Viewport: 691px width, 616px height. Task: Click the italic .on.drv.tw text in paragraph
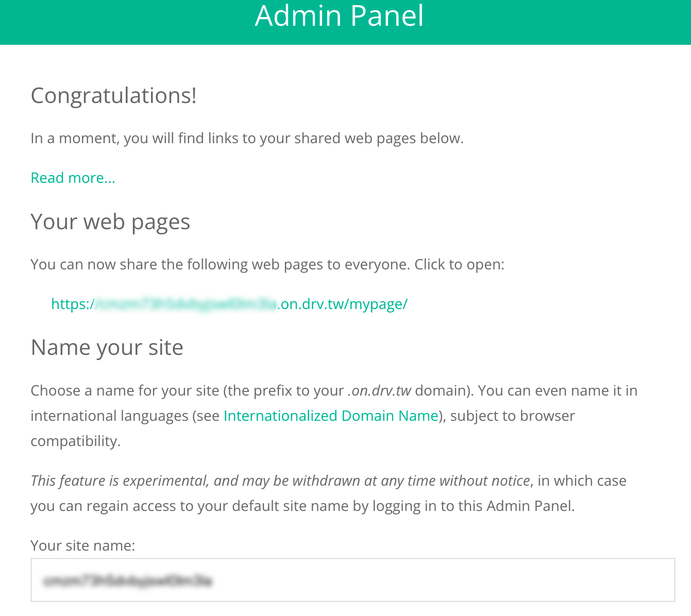click(380, 390)
